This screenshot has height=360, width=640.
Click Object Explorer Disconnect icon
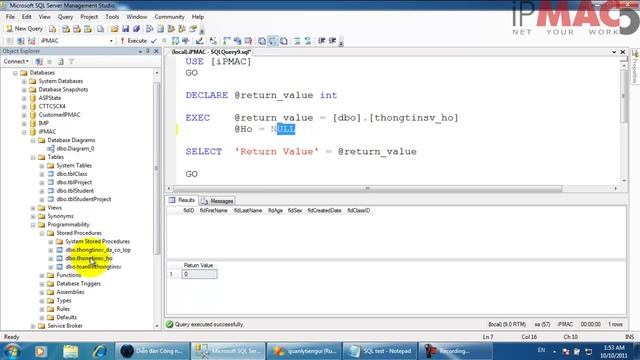click(39, 62)
